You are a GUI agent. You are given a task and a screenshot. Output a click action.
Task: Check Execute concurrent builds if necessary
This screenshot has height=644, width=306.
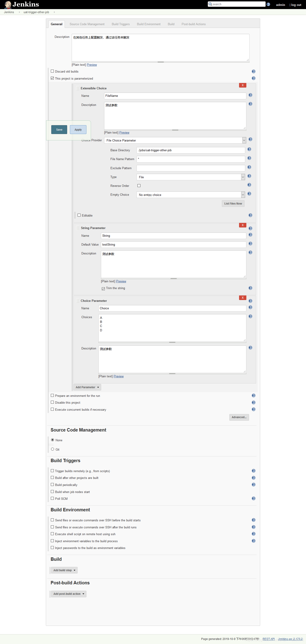[x=52, y=409]
